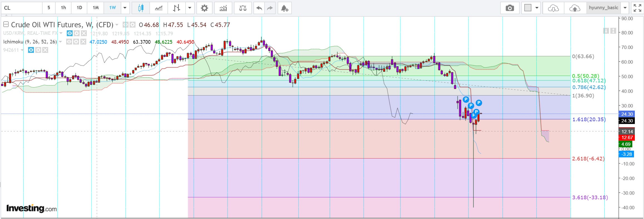This screenshot has width=644, height=219.
Task: Open the chart style dropdown arrow
Action: click(x=190, y=8)
